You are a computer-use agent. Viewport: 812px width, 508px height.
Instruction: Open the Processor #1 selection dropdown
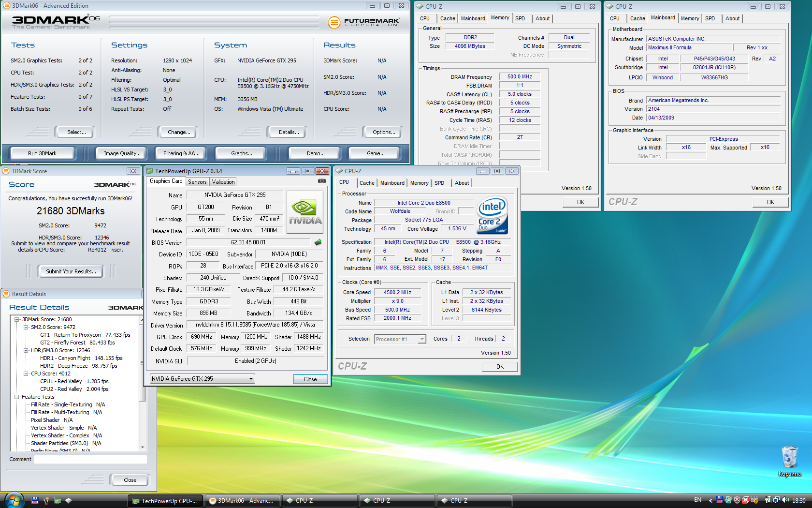click(400, 339)
